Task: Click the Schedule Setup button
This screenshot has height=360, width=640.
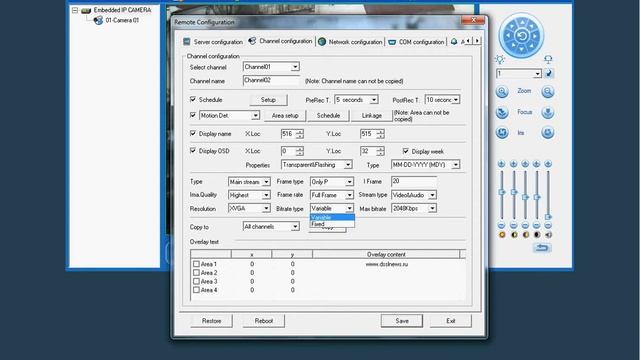Action: pyautogui.click(x=268, y=100)
